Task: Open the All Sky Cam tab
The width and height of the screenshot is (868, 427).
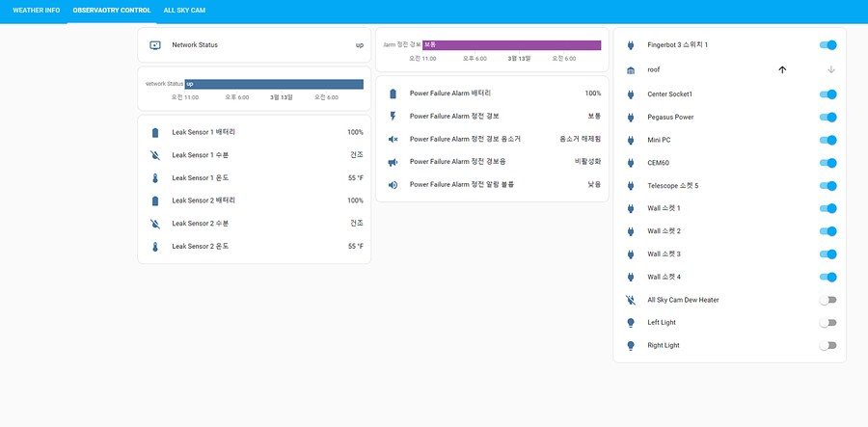Action: (x=184, y=11)
